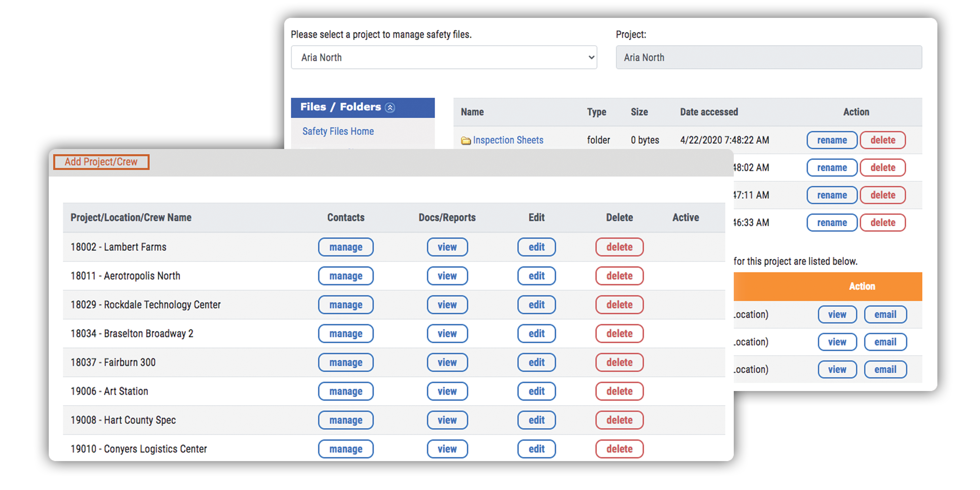This screenshot has height=490, width=980.
Task: Click rename in the 48:02 AM row
Action: [x=832, y=167]
